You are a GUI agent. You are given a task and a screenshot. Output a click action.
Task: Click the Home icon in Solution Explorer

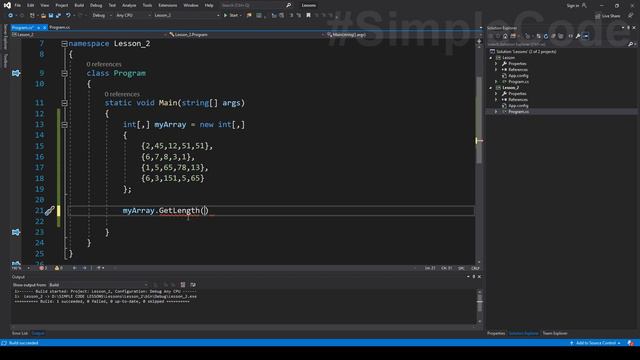tap(505, 36)
